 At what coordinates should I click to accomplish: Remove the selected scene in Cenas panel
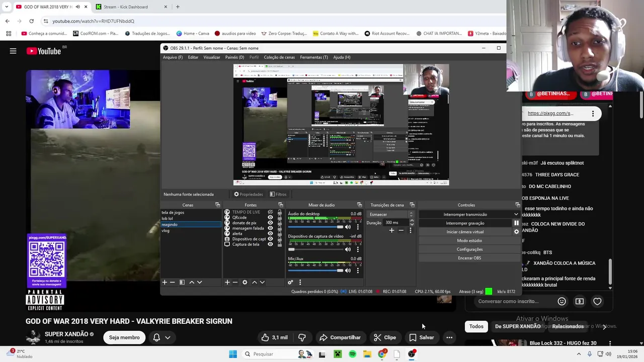(172, 282)
